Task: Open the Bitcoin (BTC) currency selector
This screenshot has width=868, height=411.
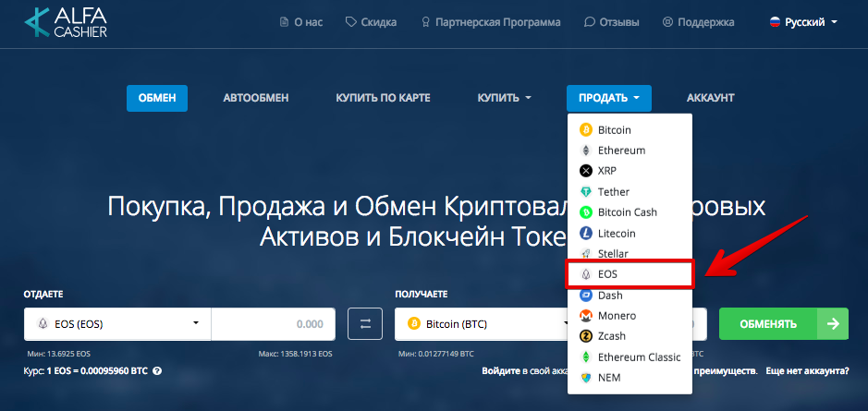Action: pyautogui.click(x=482, y=324)
